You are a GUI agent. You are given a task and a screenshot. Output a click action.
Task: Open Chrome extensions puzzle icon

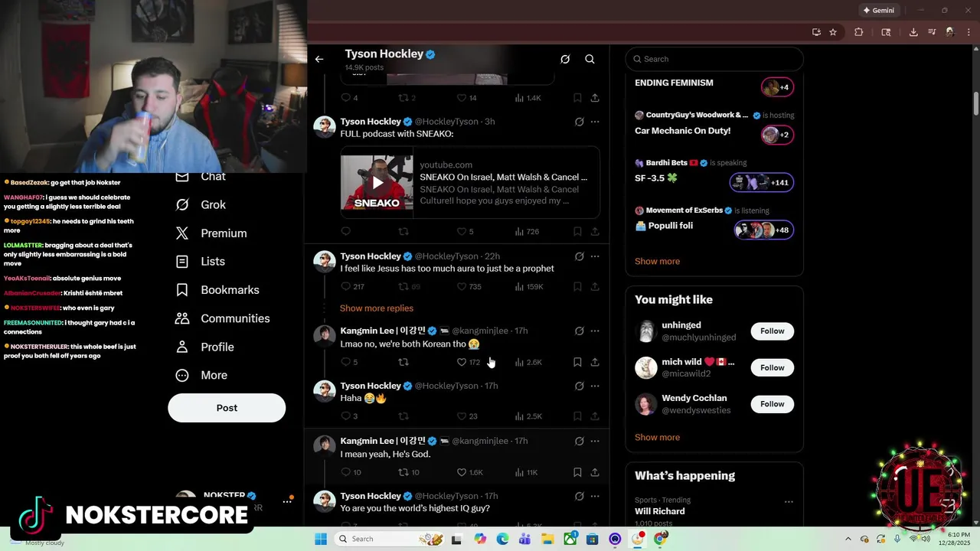[858, 32]
